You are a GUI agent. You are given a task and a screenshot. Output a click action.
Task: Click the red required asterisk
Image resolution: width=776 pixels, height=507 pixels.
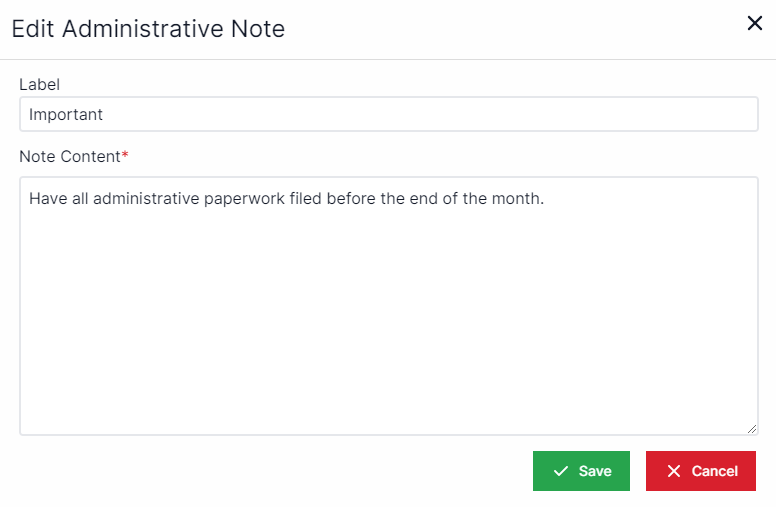point(125,155)
